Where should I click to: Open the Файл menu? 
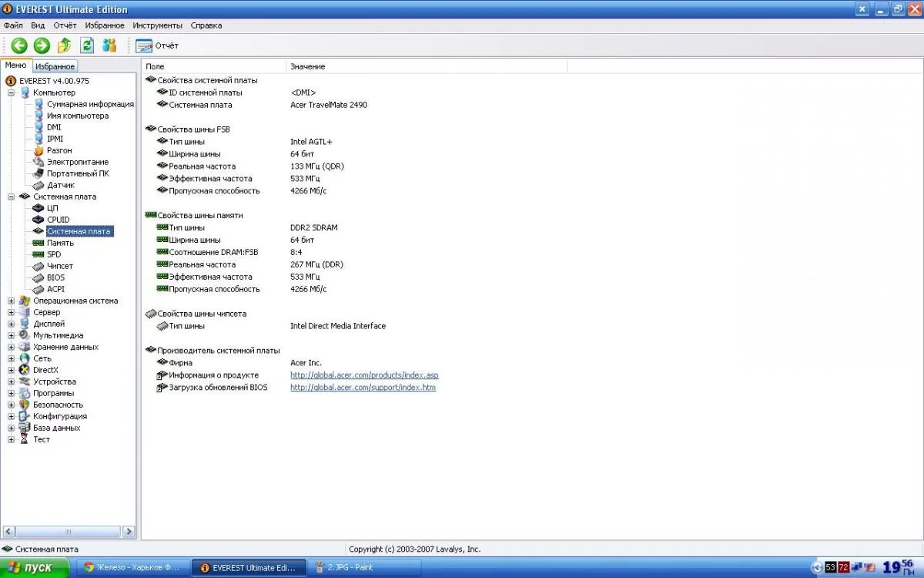(x=13, y=25)
